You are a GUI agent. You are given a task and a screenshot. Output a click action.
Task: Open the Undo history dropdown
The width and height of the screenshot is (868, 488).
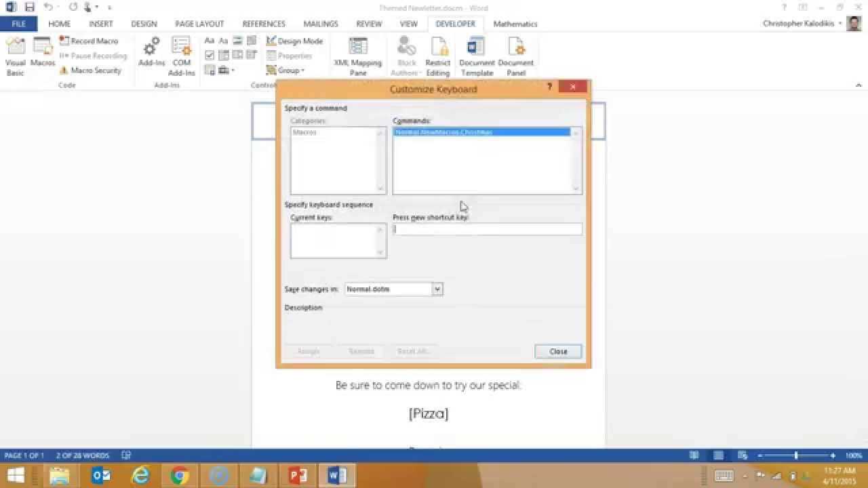(x=58, y=7)
